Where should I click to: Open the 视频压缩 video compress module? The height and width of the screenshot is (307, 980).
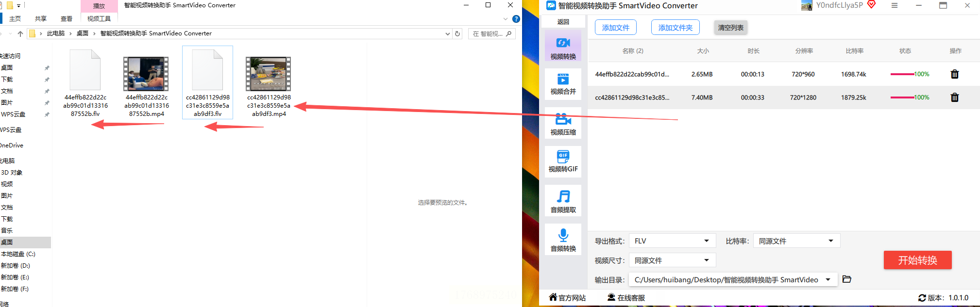(563, 124)
